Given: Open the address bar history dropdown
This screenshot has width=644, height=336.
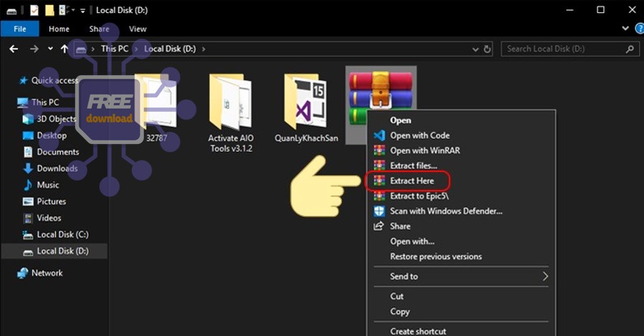Looking at the screenshot, I should pyautogui.click(x=475, y=49).
